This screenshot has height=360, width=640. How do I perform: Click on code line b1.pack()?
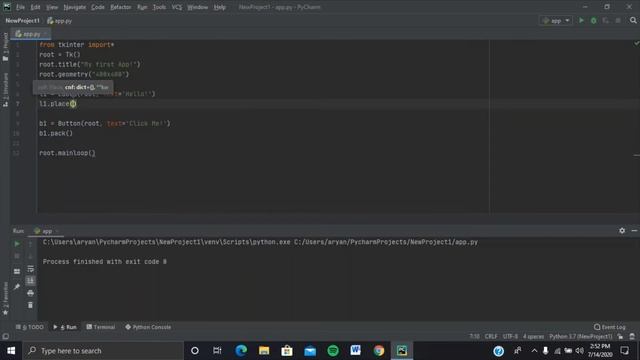click(56, 133)
